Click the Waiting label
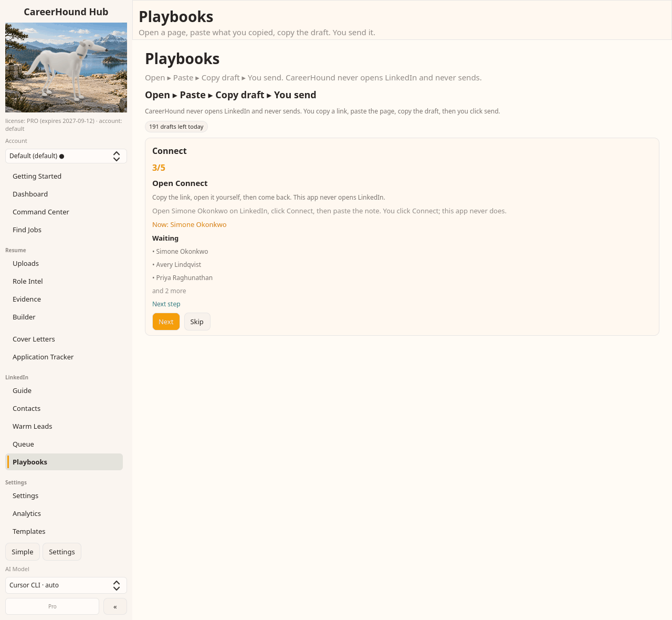672x620 pixels. tap(165, 238)
